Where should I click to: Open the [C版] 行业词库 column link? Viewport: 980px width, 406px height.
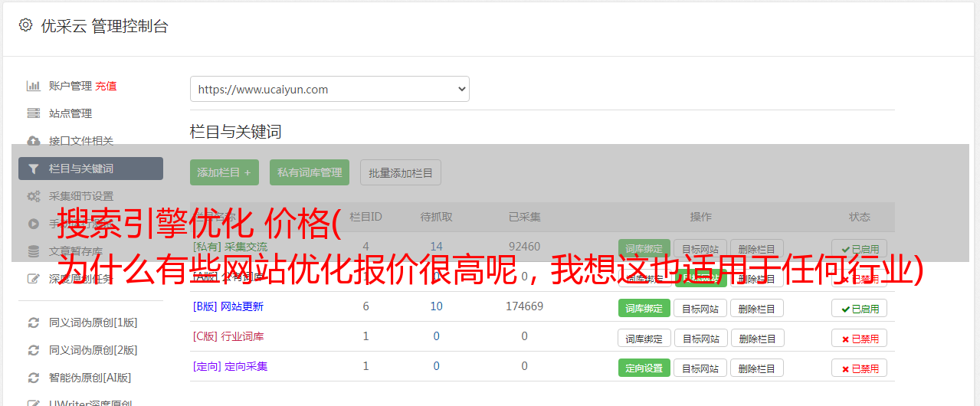[228, 336]
